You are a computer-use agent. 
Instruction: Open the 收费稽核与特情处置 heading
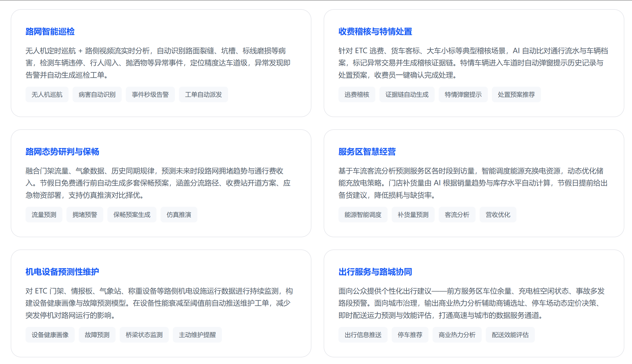pyautogui.click(x=375, y=31)
